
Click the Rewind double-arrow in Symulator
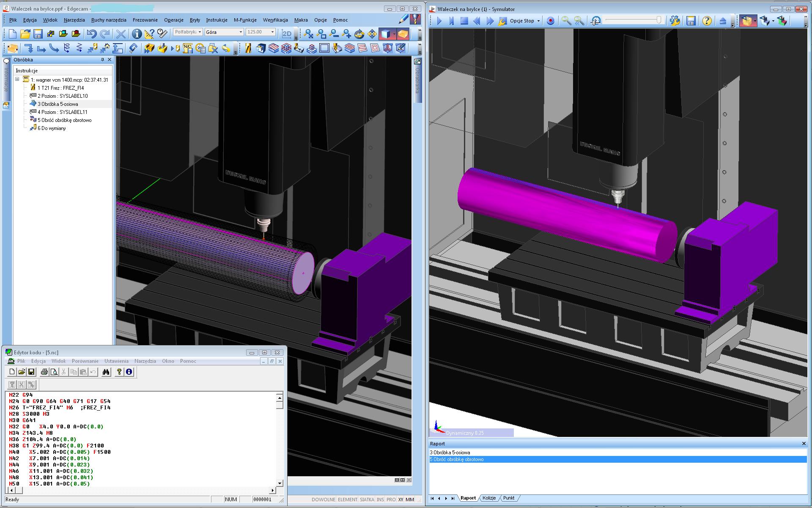477,20
